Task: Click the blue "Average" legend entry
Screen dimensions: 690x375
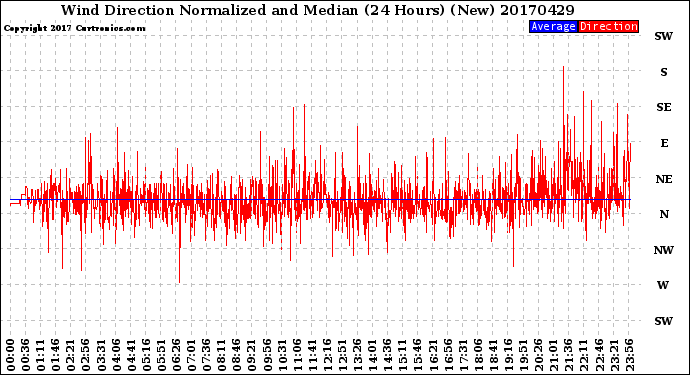Action: (x=553, y=26)
